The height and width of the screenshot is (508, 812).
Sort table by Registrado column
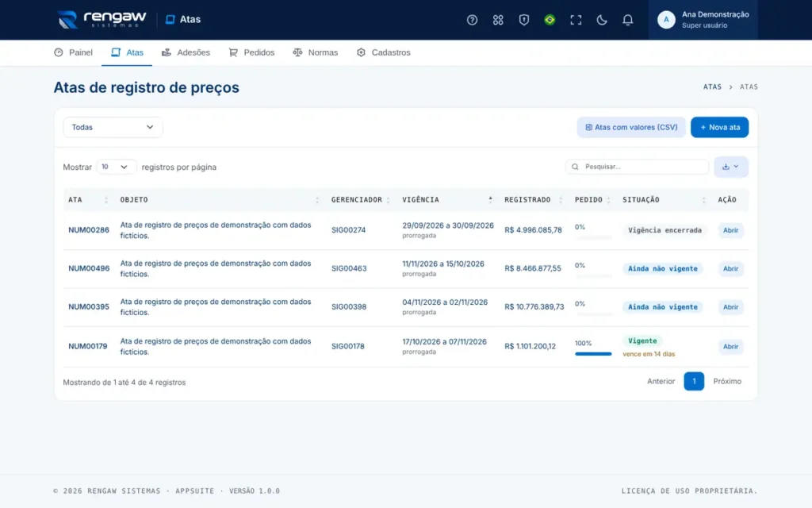click(534, 199)
